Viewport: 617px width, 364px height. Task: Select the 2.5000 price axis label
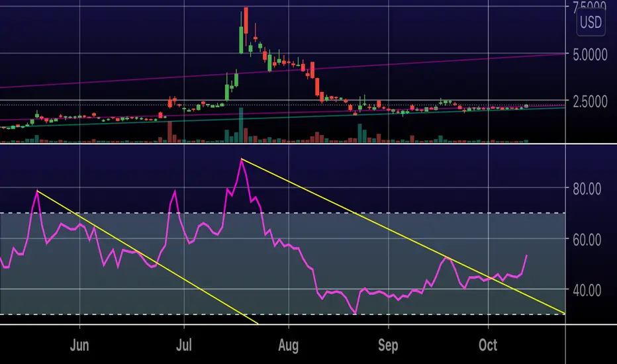[x=590, y=102]
